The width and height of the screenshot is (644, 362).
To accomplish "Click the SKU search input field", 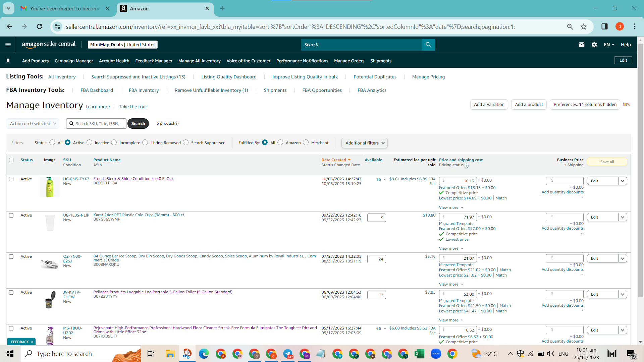I will pyautogui.click(x=96, y=123).
